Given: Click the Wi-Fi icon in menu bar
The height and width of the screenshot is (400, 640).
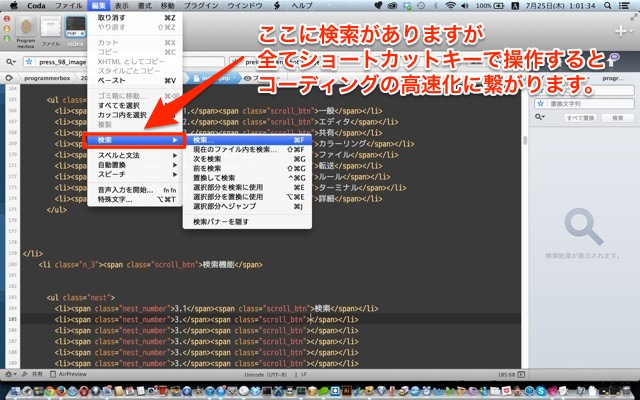Looking at the screenshot, I should point(450,6).
